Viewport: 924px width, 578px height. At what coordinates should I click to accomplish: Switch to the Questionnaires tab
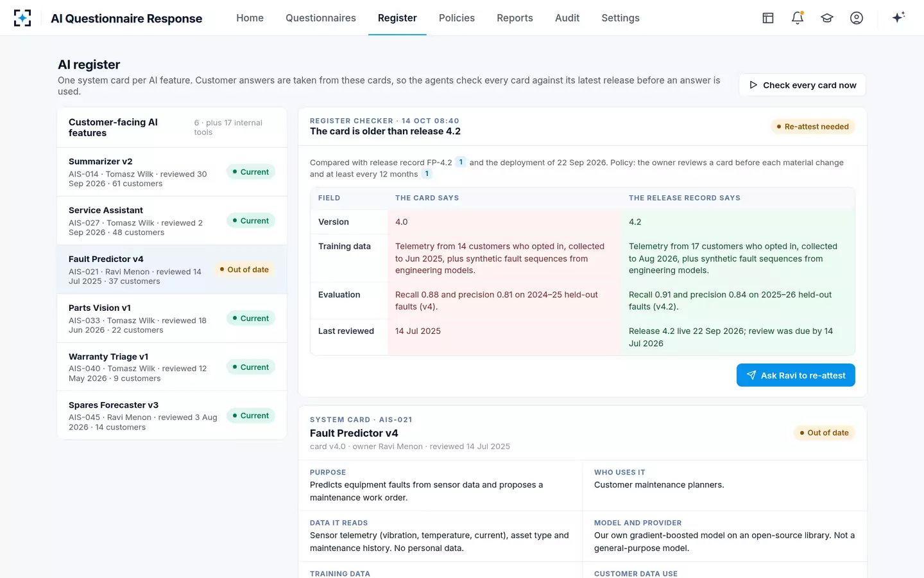click(321, 18)
